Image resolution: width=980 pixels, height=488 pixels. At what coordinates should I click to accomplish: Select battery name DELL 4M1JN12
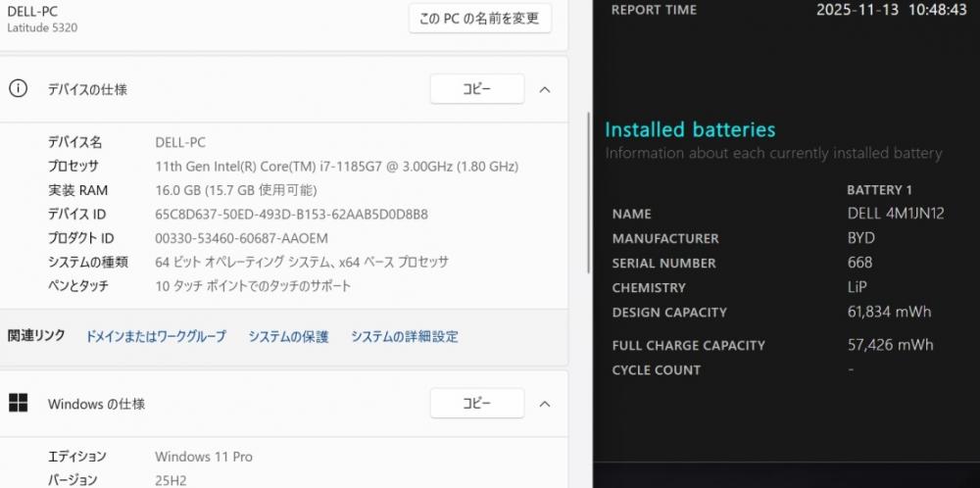[x=896, y=213]
